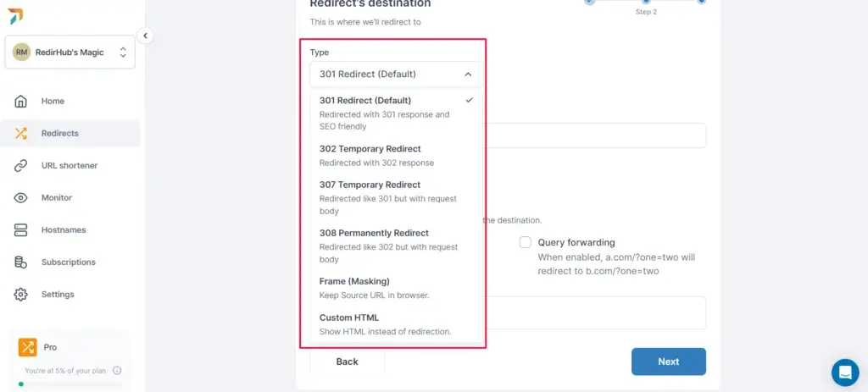Select the Custom HTML option

tap(396, 324)
